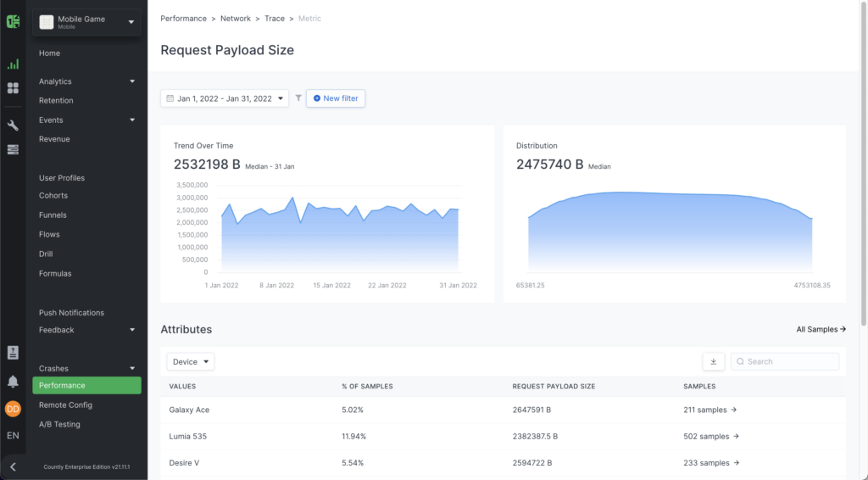Select Retention in the sidebar menu
The height and width of the screenshot is (480, 868).
coord(56,100)
